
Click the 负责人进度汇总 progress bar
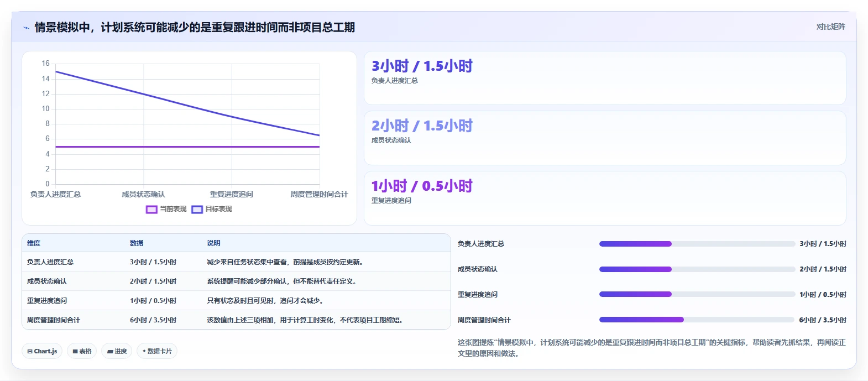click(697, 244)
